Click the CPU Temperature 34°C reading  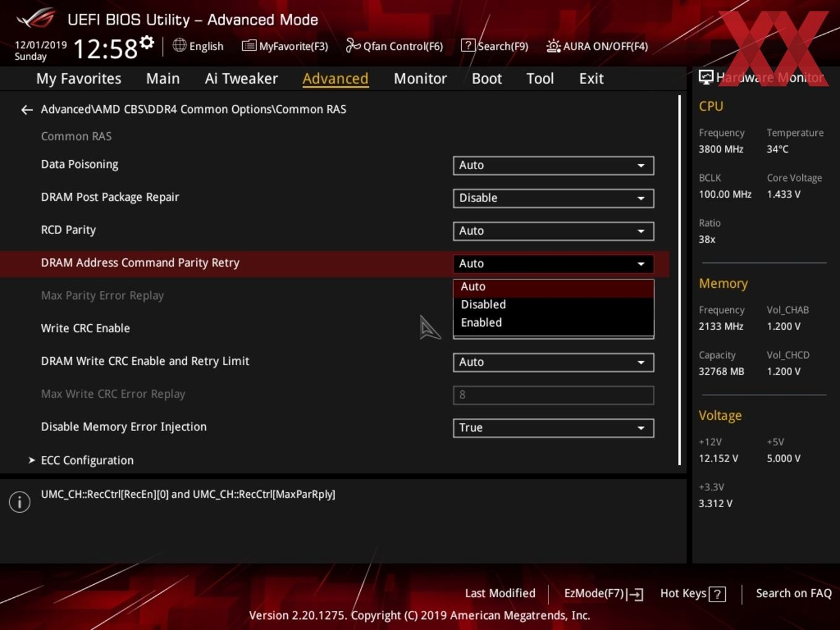pyautogui.click(x=778, y=149)
